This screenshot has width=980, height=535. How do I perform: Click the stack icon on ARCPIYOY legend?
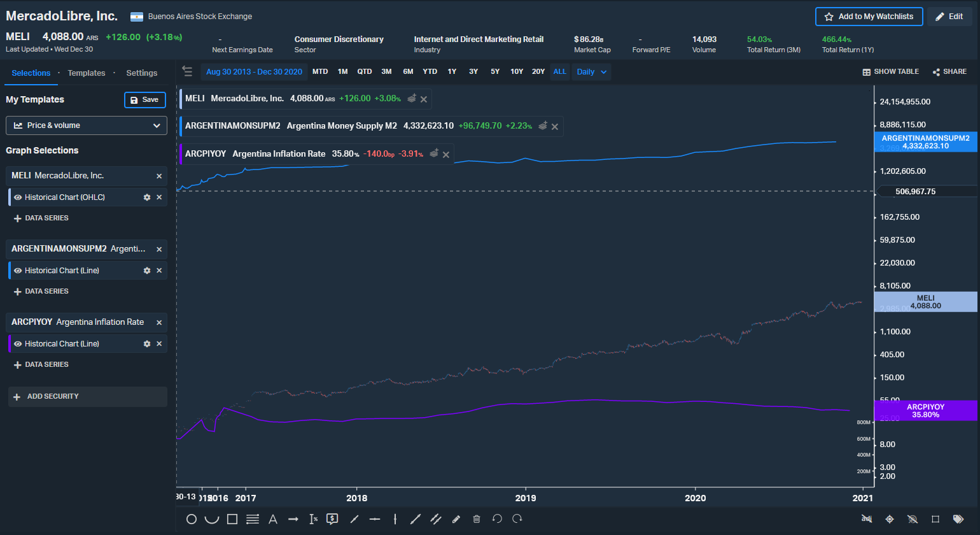[434, 153]
